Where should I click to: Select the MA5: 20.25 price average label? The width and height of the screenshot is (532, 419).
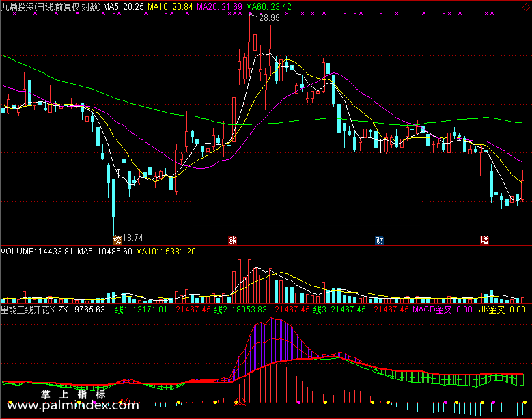pyautogui.click(x=124, y=7)
